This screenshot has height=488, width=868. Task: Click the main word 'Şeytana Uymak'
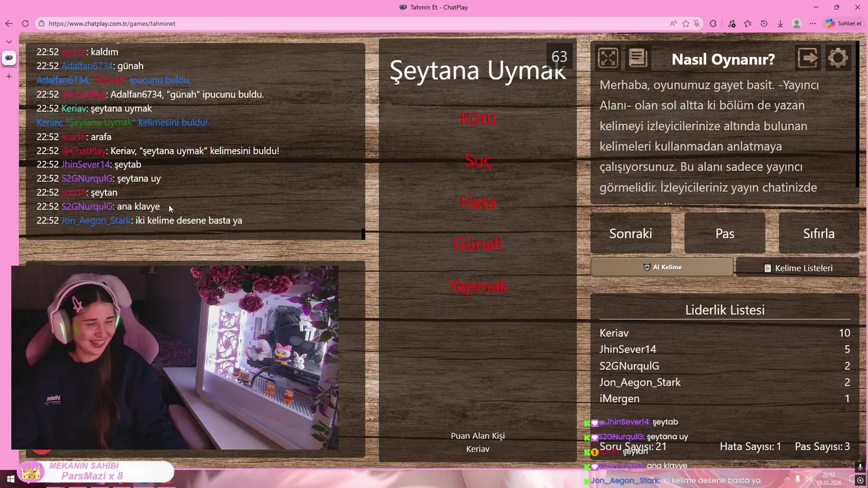tap(477, 70)
